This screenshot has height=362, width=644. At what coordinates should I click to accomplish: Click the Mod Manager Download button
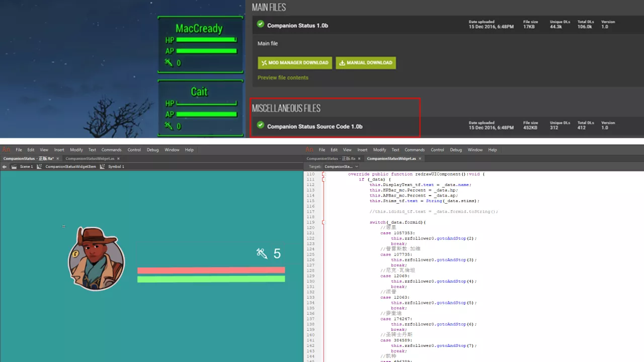pyautogui.click(x=295, y=63)
